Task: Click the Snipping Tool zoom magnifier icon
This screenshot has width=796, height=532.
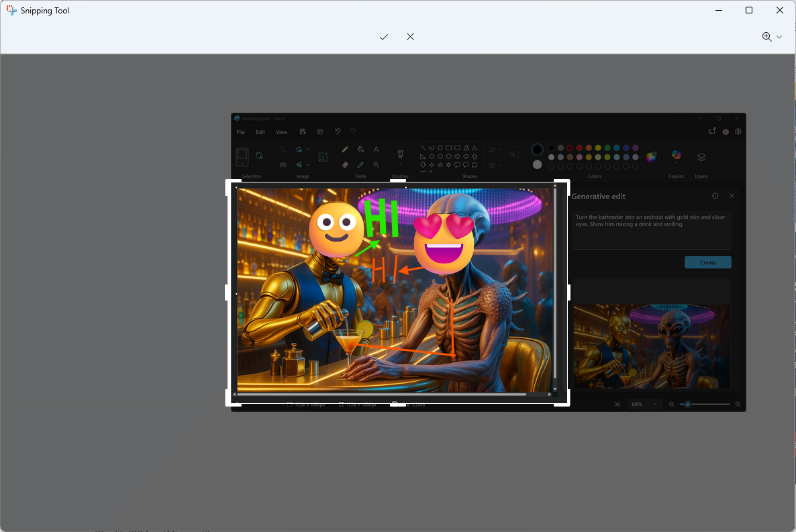Action: [x=766, y=37]
